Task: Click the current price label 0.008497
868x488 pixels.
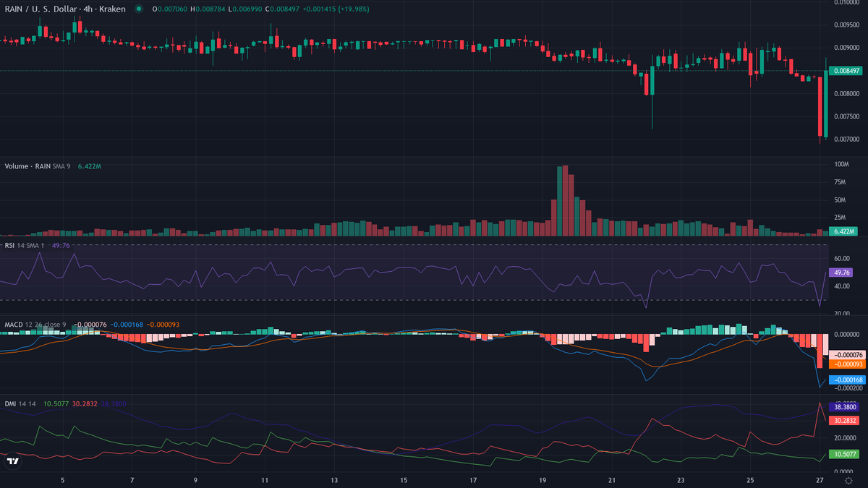Action: pos(846,72)
